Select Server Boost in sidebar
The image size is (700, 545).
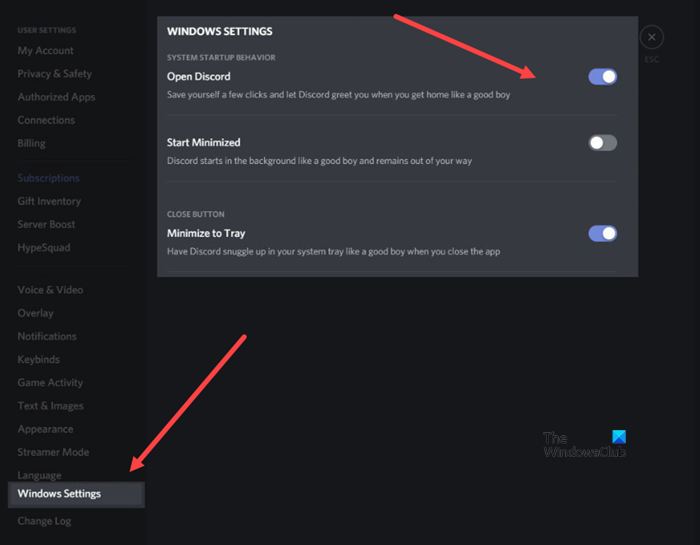47,224
